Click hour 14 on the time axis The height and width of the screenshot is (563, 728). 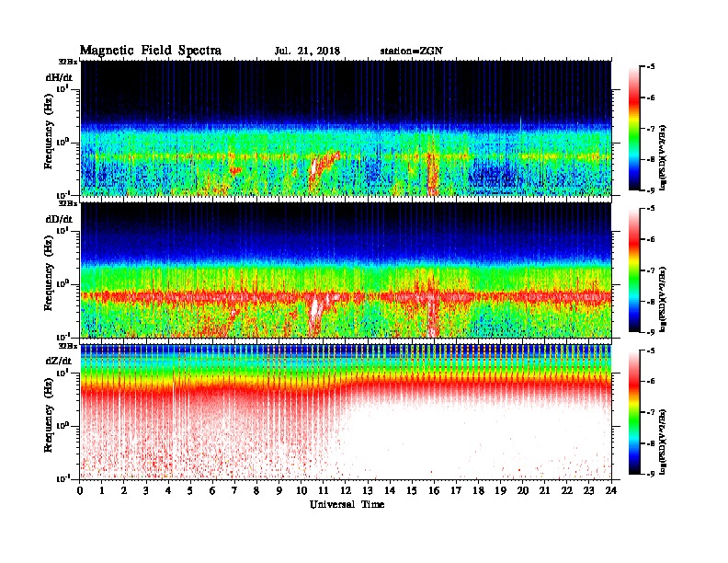coord(390,491)
